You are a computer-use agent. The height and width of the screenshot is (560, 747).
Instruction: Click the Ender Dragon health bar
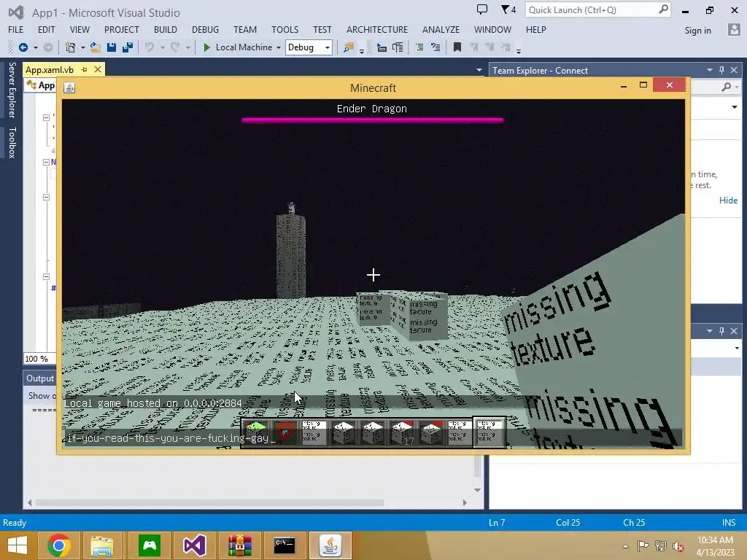[373, 120]
